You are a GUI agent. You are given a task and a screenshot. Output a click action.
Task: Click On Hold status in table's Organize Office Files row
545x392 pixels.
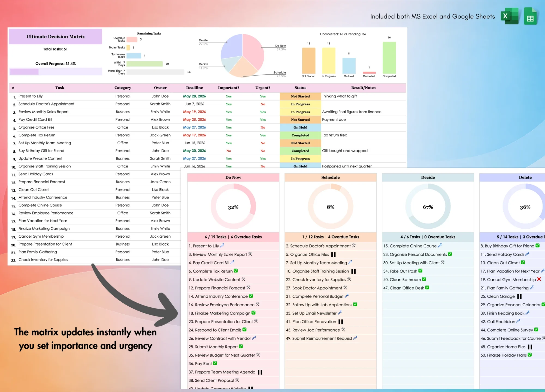[300, 127]
